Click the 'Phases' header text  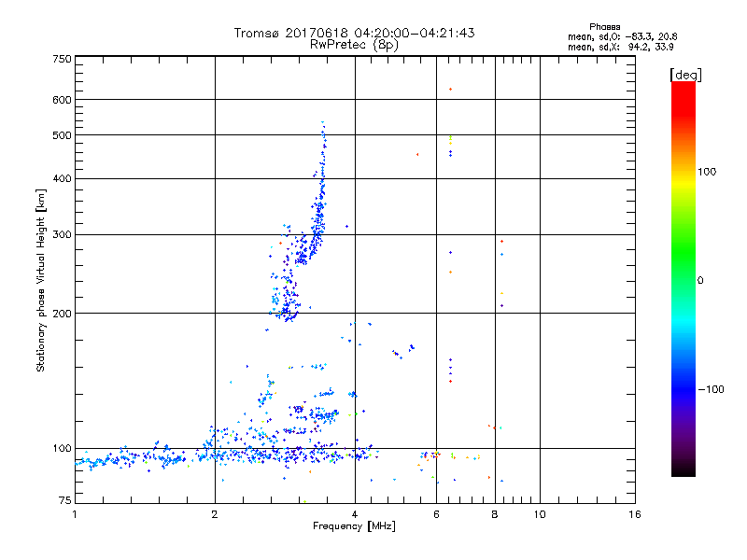pyautogui.click(x=604, y=27)
